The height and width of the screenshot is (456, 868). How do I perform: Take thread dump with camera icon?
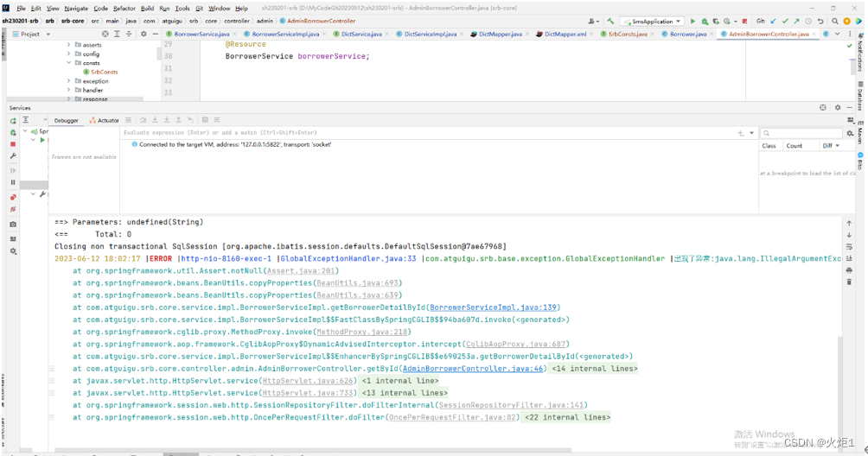click(x=13, y=225)
